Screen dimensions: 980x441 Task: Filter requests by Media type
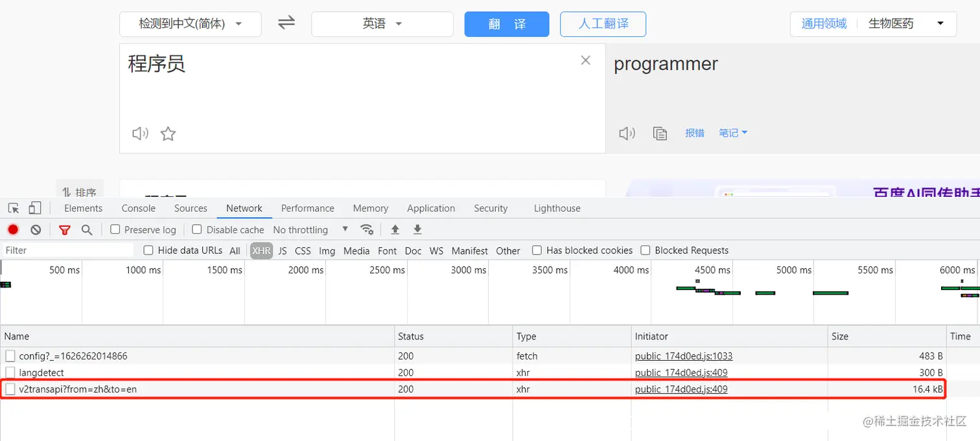click(356, 251)
